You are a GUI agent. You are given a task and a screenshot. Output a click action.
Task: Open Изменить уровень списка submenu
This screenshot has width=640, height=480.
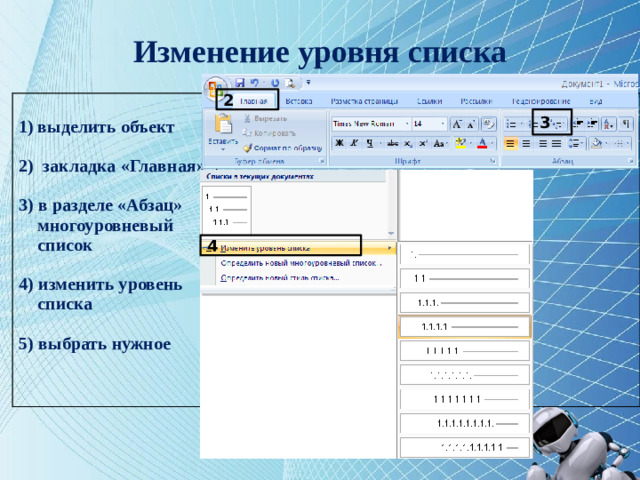(298, 248)
